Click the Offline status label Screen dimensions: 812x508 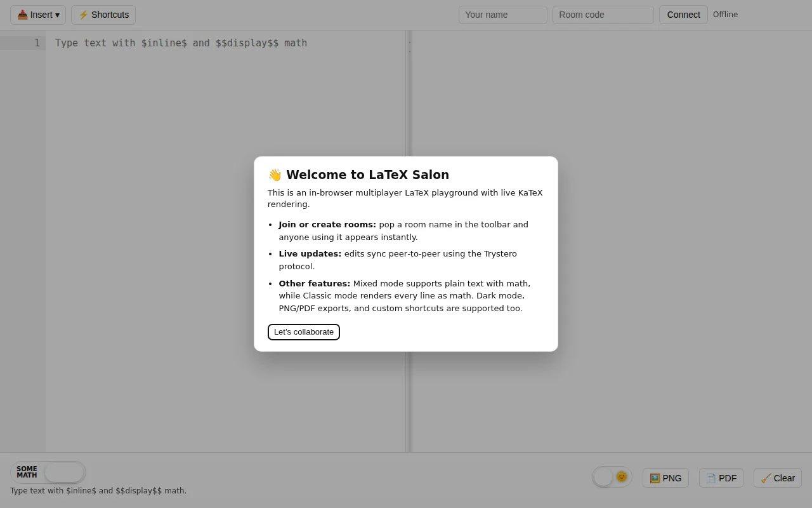click(x=725, y=15)
